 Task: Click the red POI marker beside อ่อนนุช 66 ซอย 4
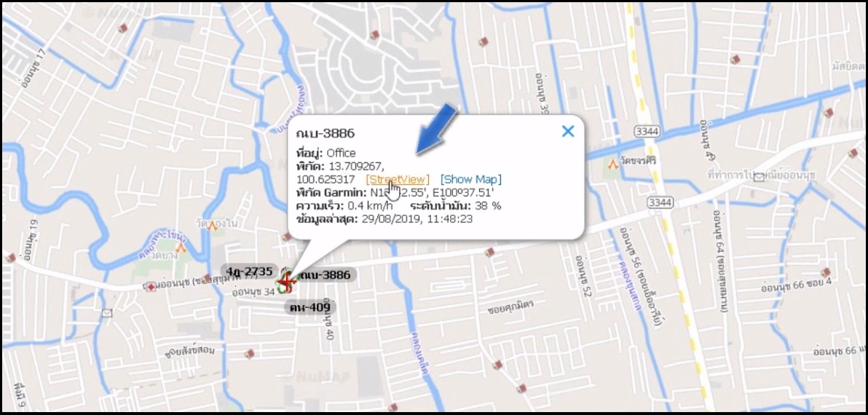[x=826, y=272]
